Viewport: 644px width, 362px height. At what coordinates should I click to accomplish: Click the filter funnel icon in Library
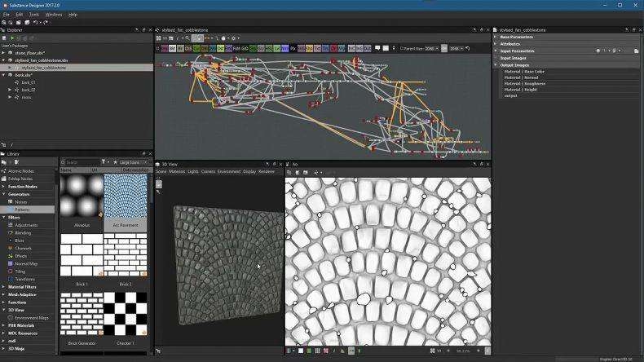point(104,162)
